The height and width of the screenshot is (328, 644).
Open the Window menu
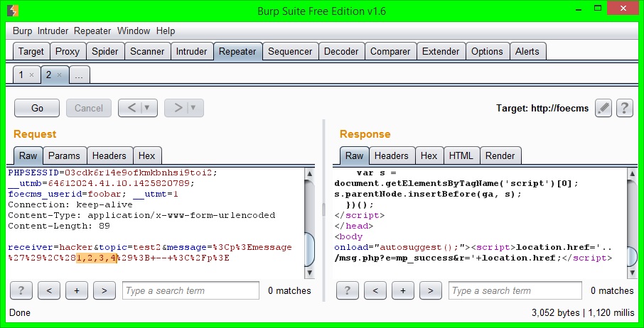point(134,31)
